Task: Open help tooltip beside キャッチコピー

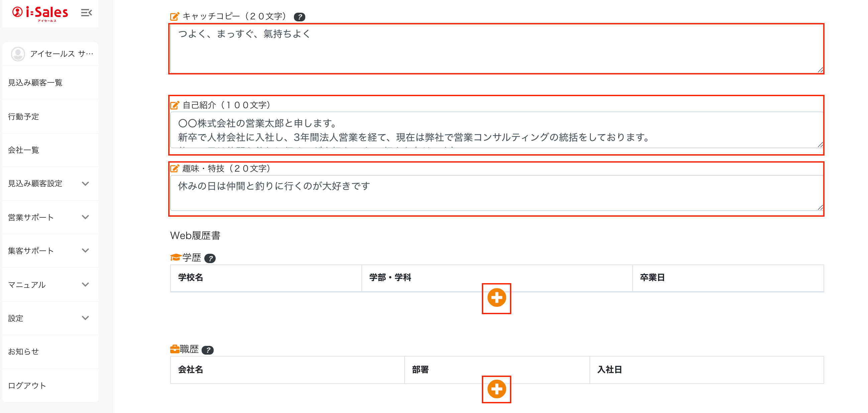Action: coord(299,17)
